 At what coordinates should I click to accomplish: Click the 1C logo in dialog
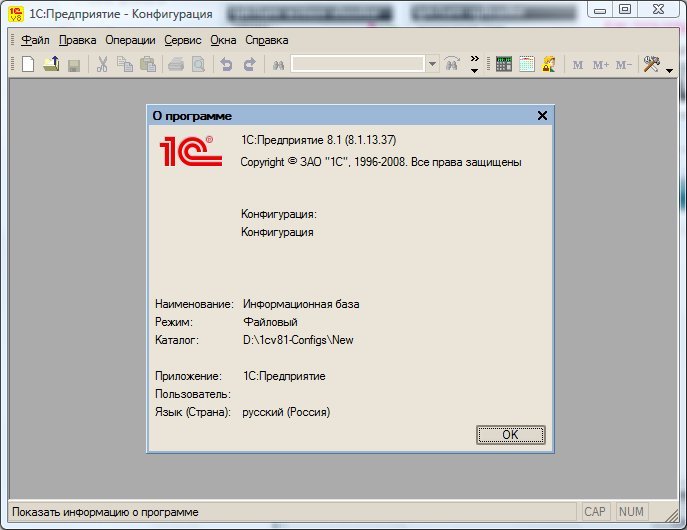tap(191, 151)
